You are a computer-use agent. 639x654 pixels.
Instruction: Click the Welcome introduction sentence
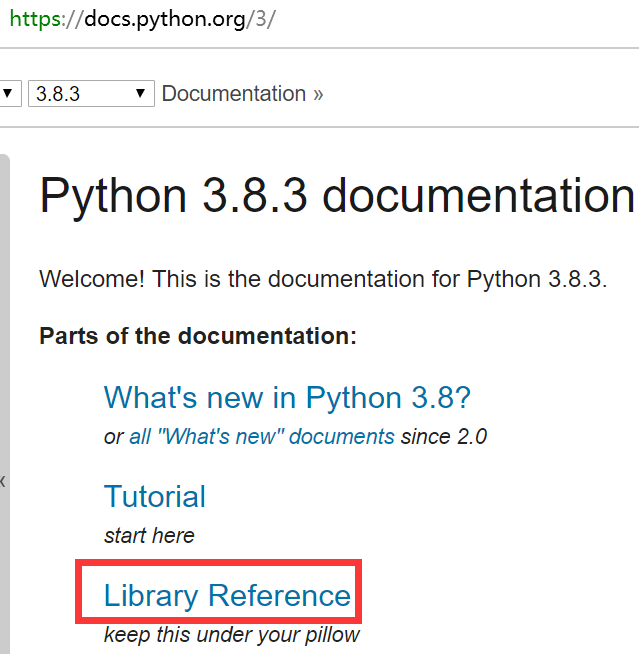click(322, 278)
